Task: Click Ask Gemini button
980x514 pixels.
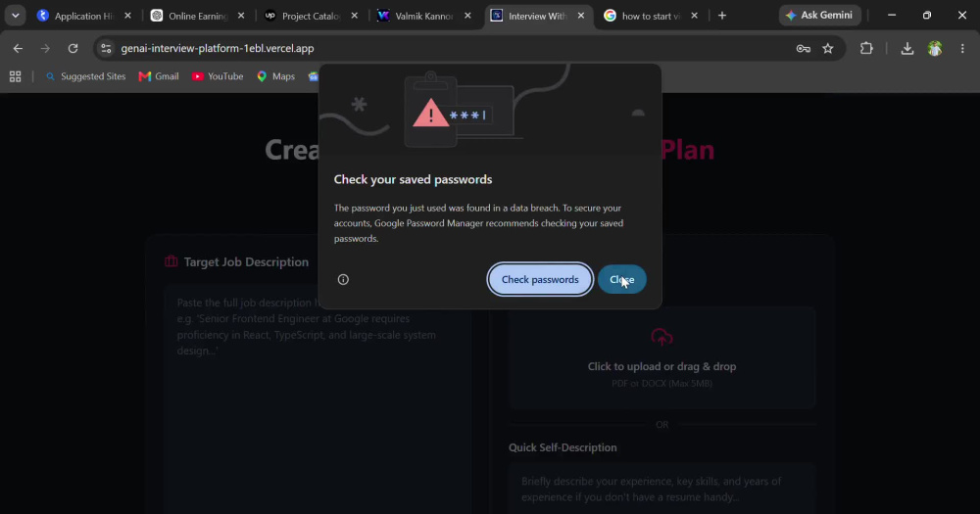Action: click(x=819, y=15)
